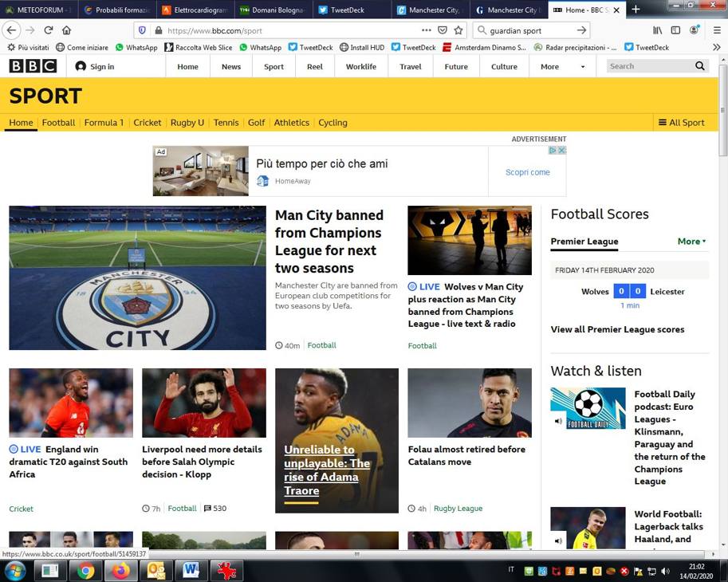The height and width of the screenshot is (582, 728).
Task: Open the Firefox Library icon
Action: 656,29
